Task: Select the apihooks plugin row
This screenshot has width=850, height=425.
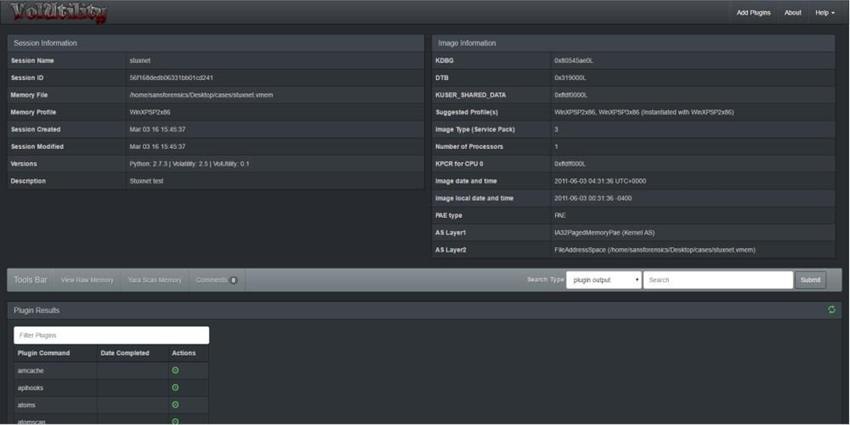Action: pyautogui.click(x=111, y=388)
